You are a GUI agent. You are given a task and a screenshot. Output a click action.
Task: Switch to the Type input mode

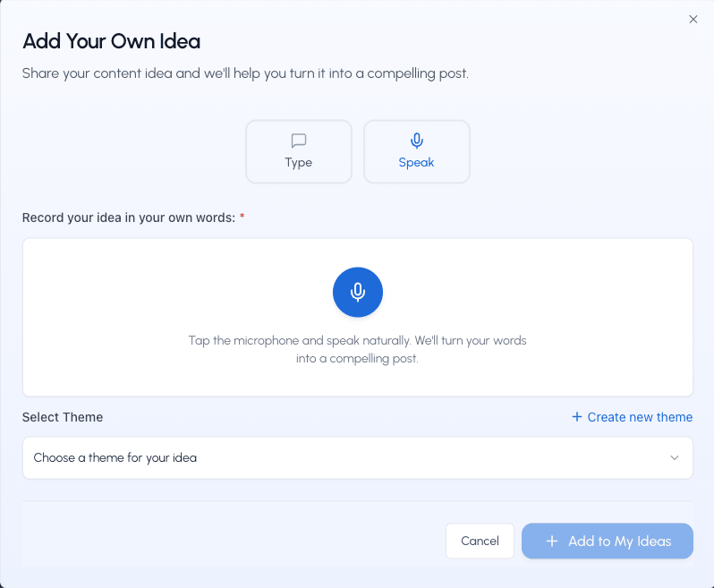(299, 151)
